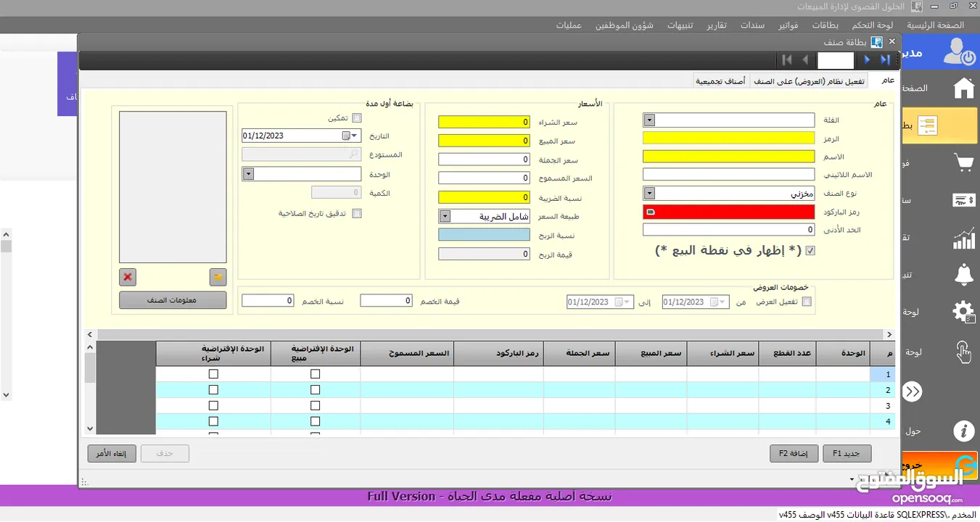Open the info about icon
Screen dimensions: 980x522
[x=963, y=431]
